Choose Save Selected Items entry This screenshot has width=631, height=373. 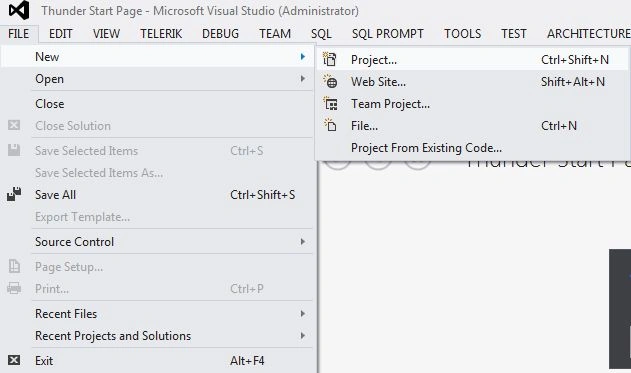(x=157, y=150)
